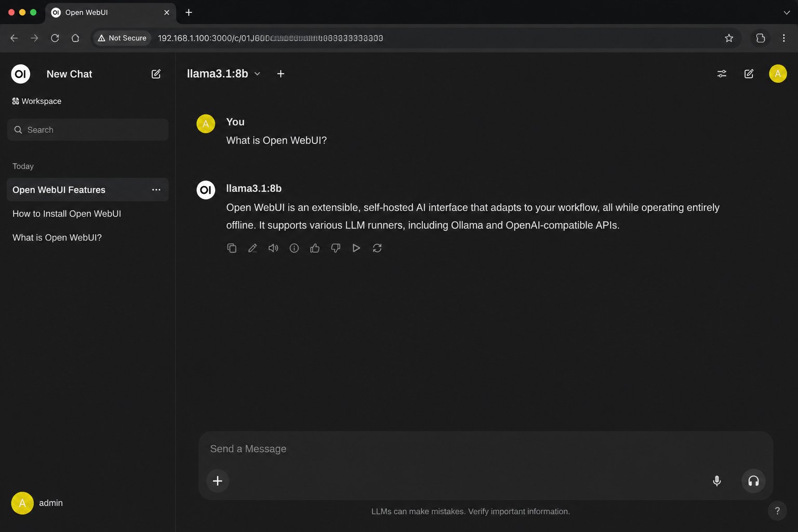798x532 pixels.
Task: Give the response a thumbs up
Action: tap(315, 248)
